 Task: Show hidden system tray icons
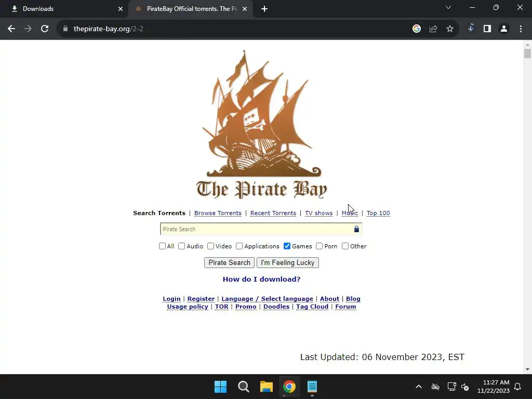419,387
